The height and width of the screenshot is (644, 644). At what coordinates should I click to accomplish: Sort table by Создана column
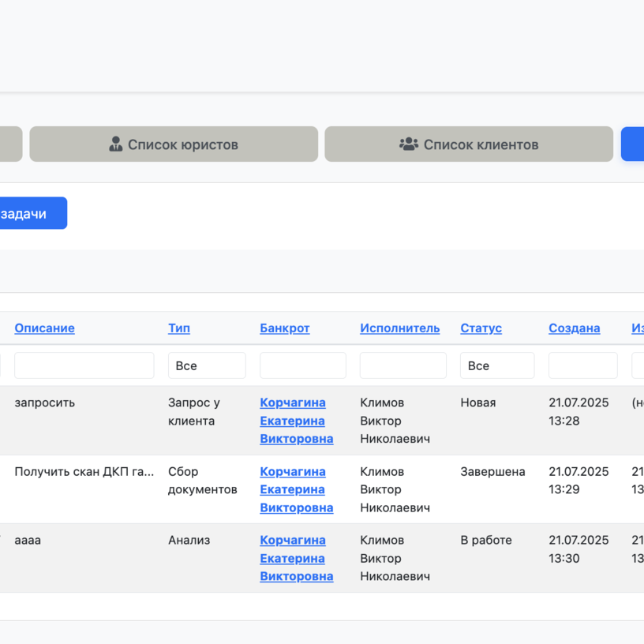[x=575, y=328]
